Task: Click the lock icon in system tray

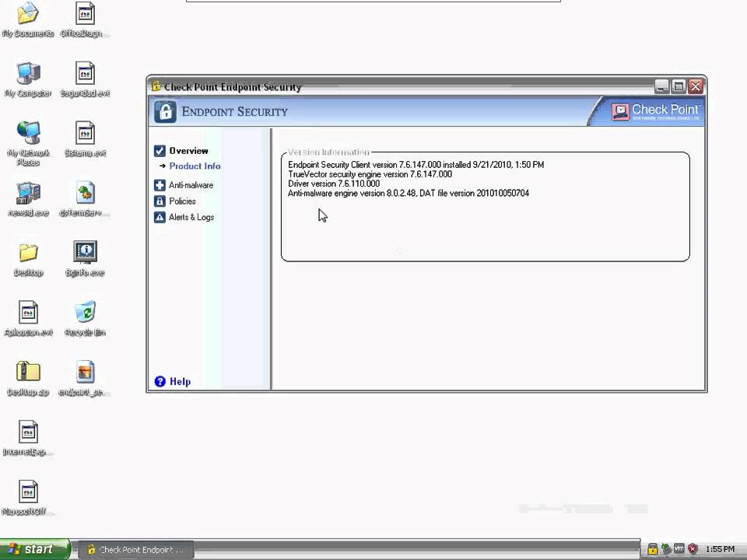Action: pyautogui.click(x=652, y=549)
